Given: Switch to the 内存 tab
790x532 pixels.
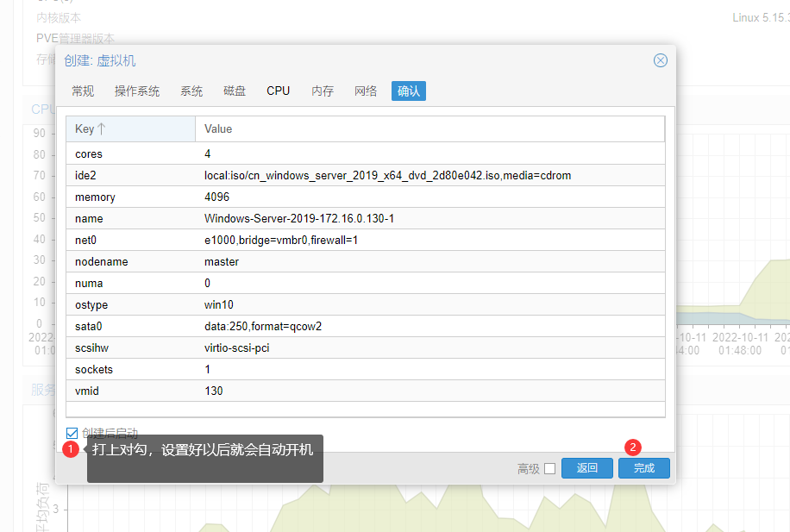Looking at the screenshot, I should click(x=323, y=91).
